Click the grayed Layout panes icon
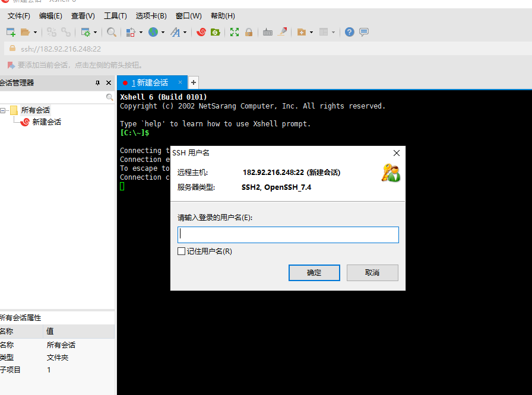This screenshot has width=532, height=395. coord(324,32)
